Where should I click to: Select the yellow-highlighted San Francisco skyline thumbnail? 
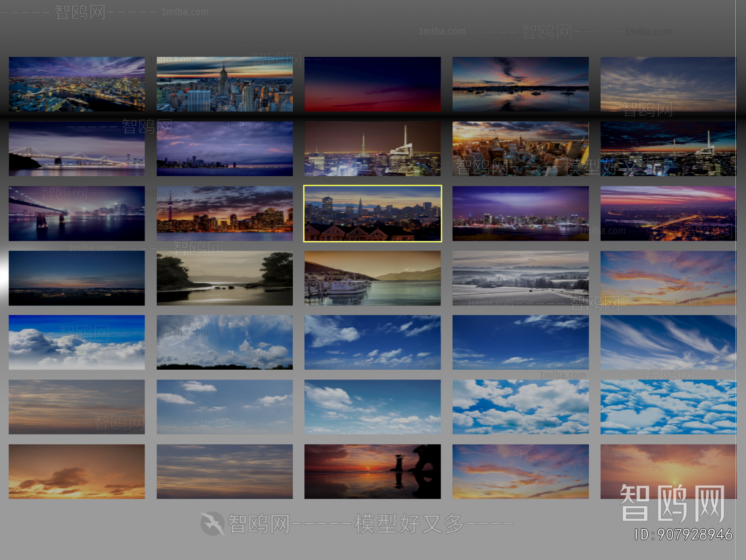pyautogui.click(x=372, y=214)
